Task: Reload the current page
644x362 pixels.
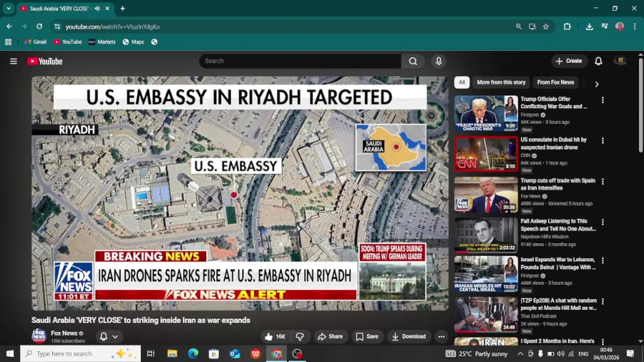Action: coord(39,27)
